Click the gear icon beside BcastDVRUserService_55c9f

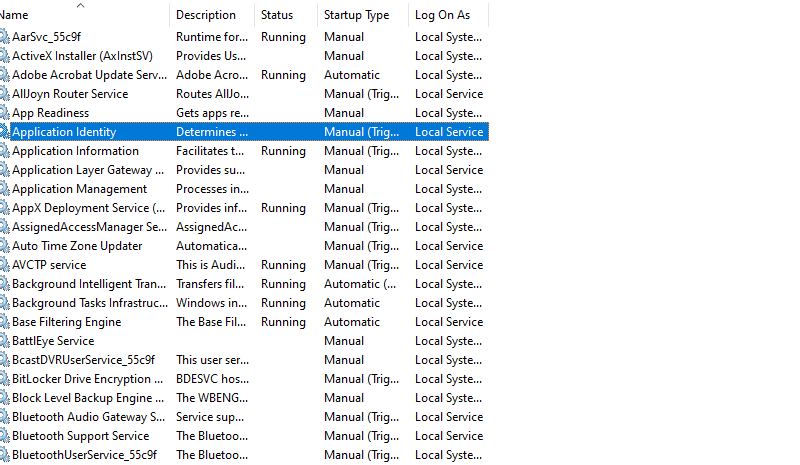tap(4, 360)
